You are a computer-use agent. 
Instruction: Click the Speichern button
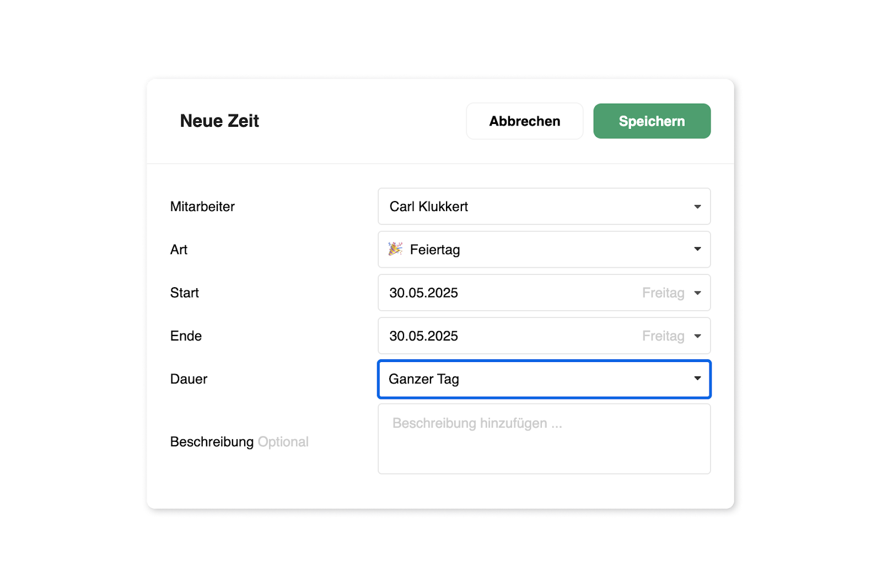(652, 121)
